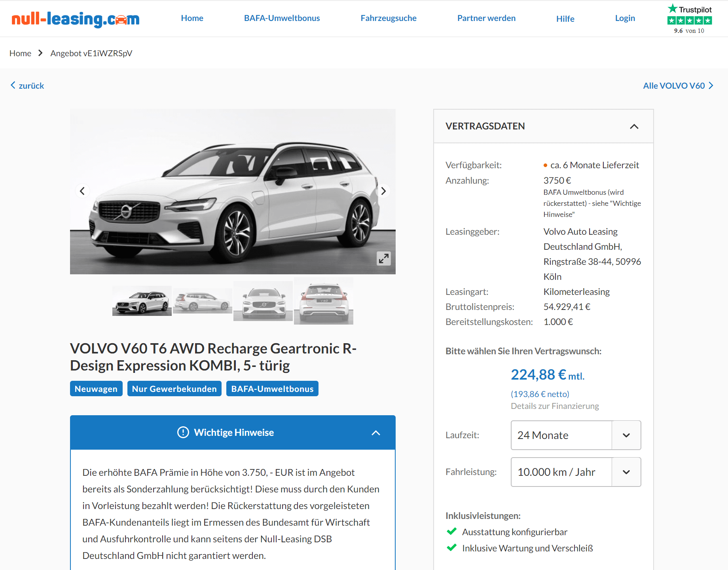Open the Hilfe menu item
Viewport: 728px width, 570px height.
[565, 19]
